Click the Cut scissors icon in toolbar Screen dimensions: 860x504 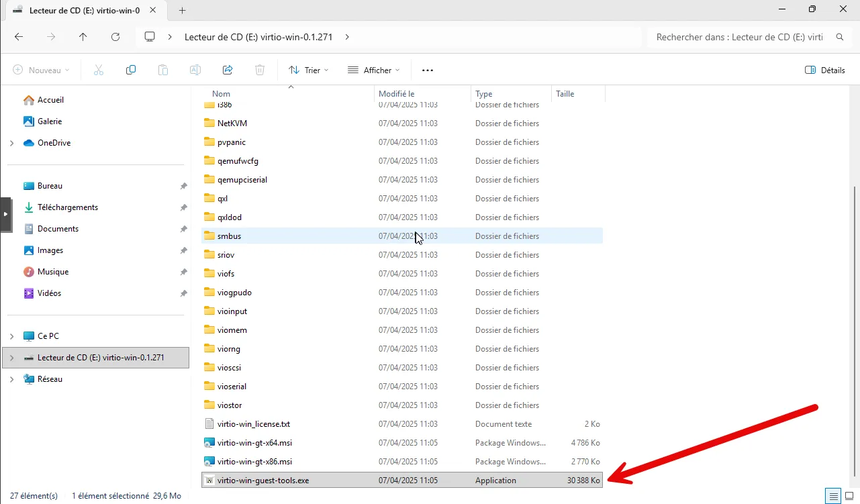(99, 70)
